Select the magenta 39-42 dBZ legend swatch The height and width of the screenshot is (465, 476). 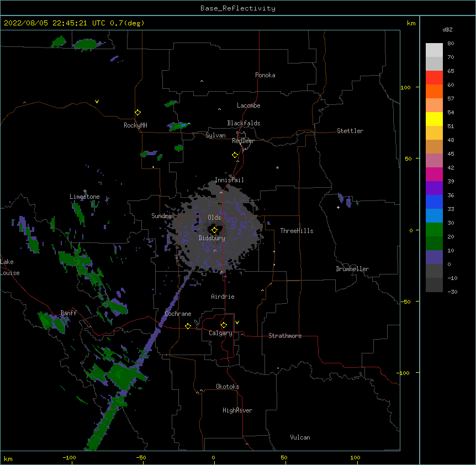click(434, 175)
